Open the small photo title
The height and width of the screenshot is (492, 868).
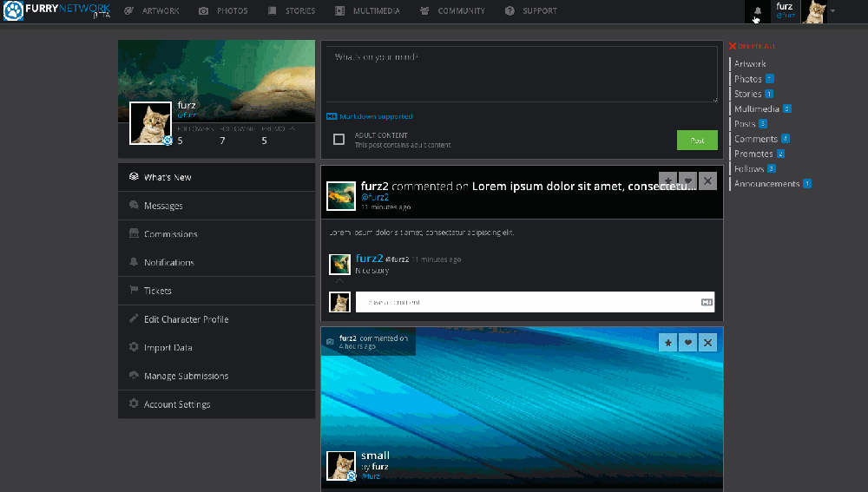coord(375,456)
